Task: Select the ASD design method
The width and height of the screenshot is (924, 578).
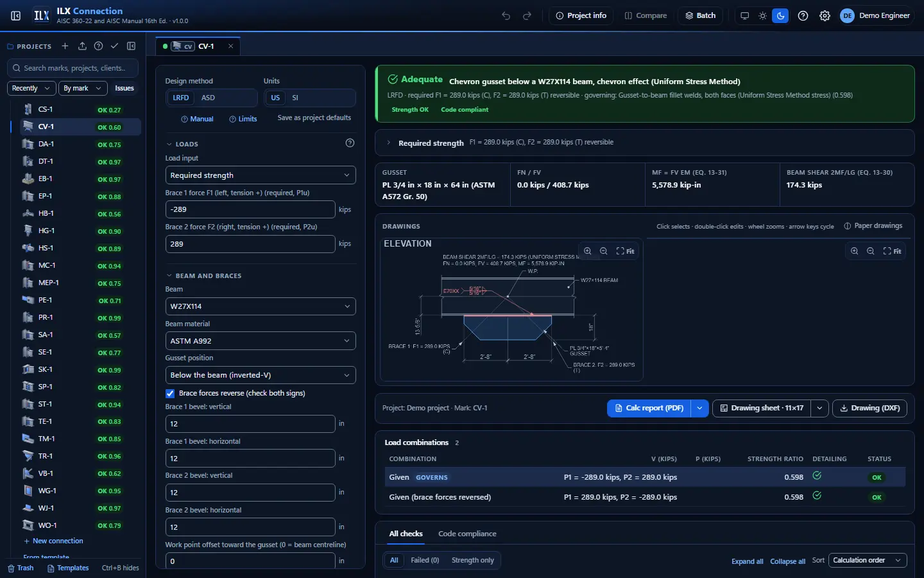Action: (208, 98)
